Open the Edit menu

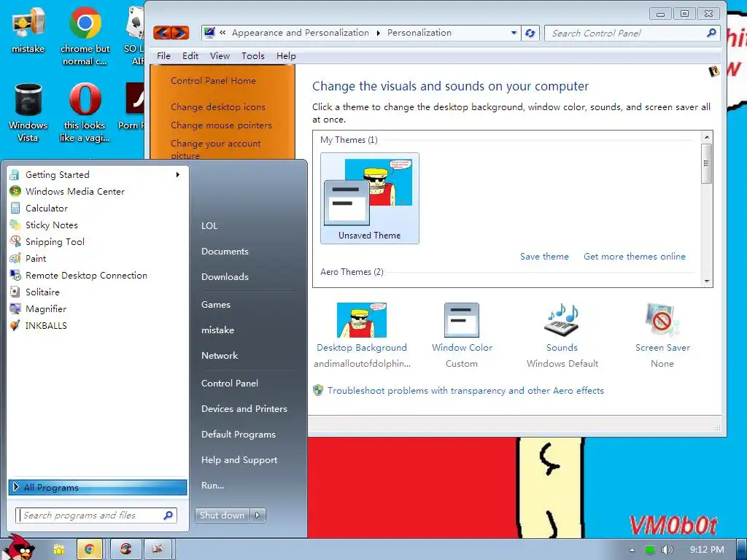(190, 55)
